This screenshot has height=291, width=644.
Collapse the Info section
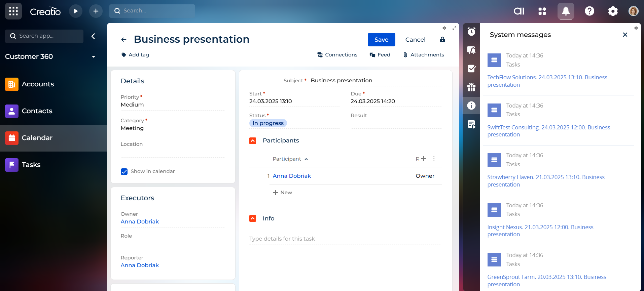click(253, 218)
